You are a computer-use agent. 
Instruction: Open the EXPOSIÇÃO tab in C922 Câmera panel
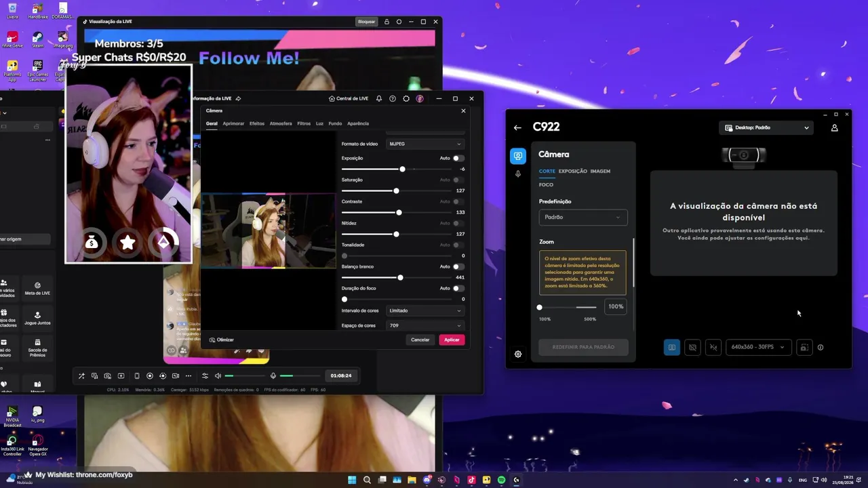pos(573,171)
